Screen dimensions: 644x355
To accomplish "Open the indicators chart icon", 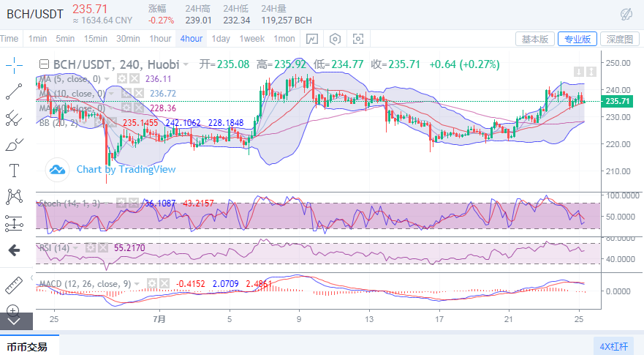I will tap(312, 39).
